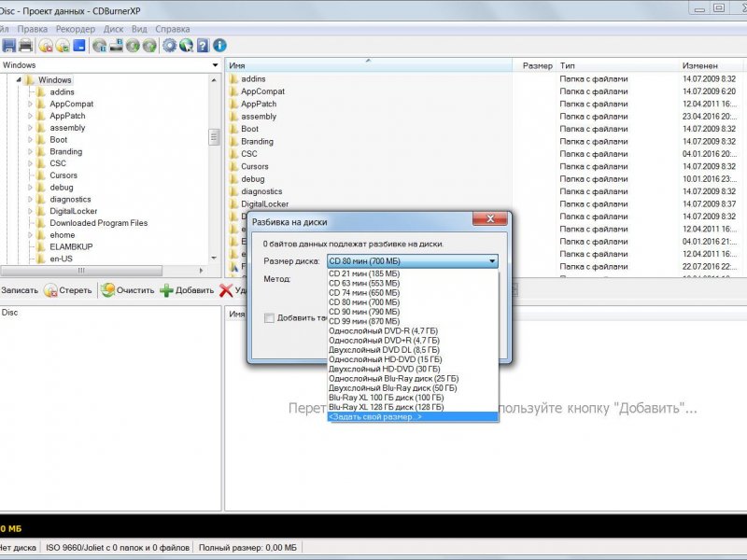747x560 pixels.
Task: Expand the diagnostics tree node
Action: [x=30, y=199]
